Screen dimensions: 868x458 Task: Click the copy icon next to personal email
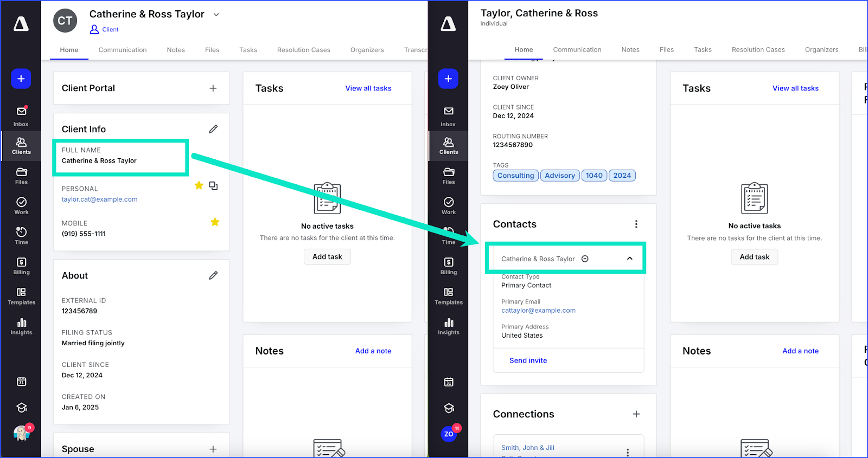click(x=214, y=186)
